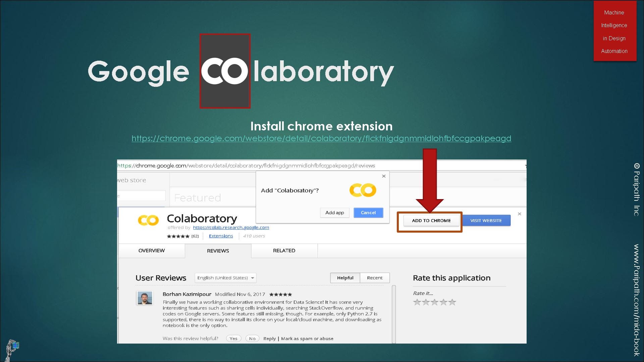644x362 pixels.
Task: Open the OVERVIEW tab
Action: (x=151, y=250)
